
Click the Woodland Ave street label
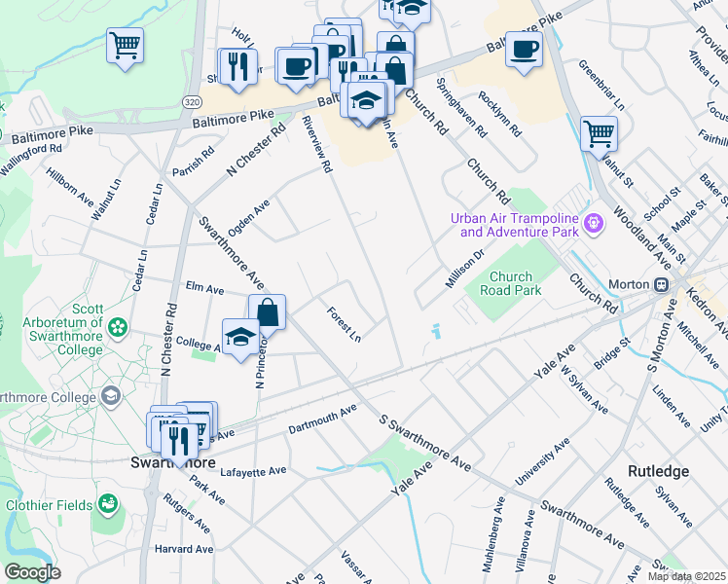[642, 238]
